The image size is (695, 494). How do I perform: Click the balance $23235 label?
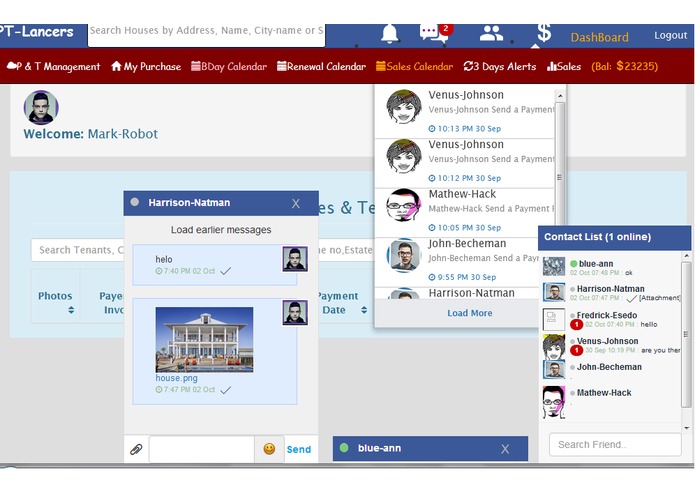[x=625, y=66]
